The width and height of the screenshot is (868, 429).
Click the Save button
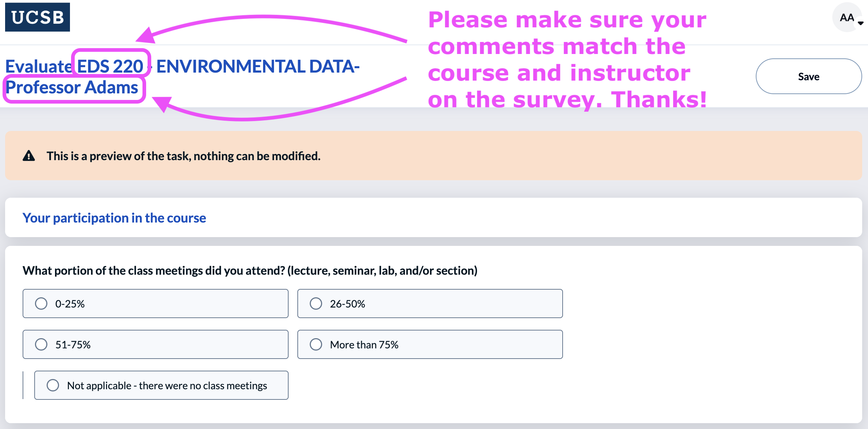tap(809, 77)
